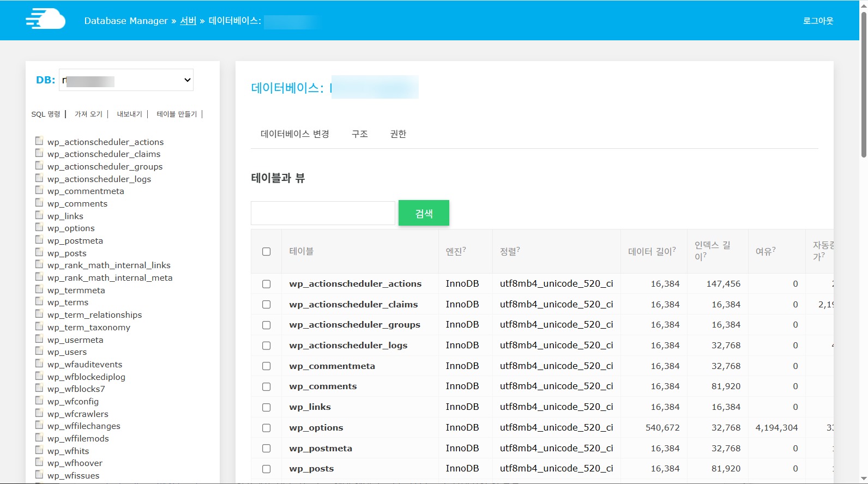This screenshot has height=484, width=868.
Task: Check the wp_posts row checkbox
Action: coord(266,469)
